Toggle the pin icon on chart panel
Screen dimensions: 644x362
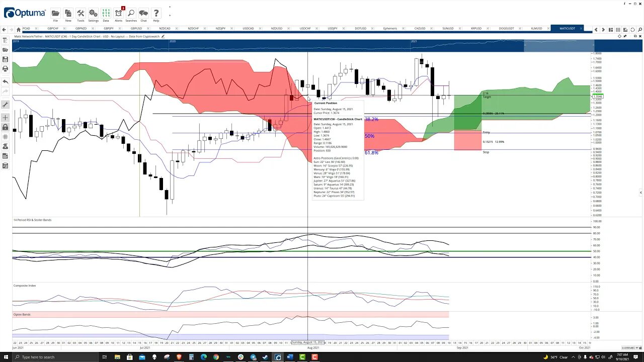[x=626, y=36]
